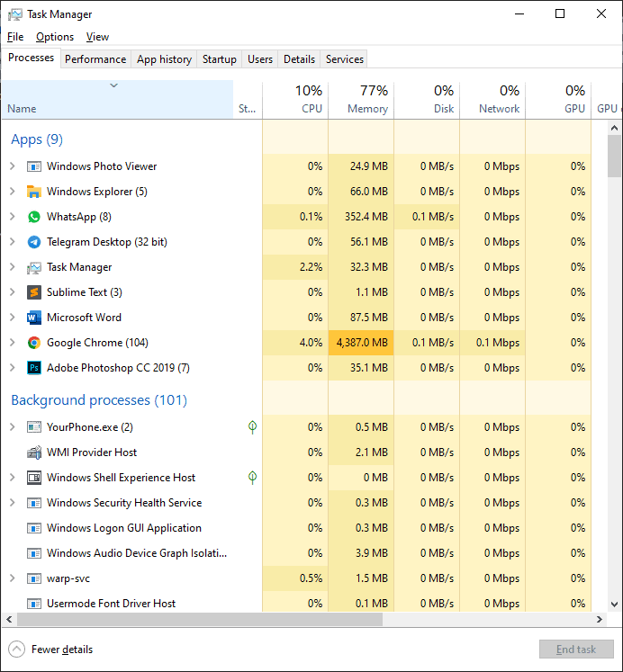
Task: Click the WhatsApp green icon
Action: (34, 217)
